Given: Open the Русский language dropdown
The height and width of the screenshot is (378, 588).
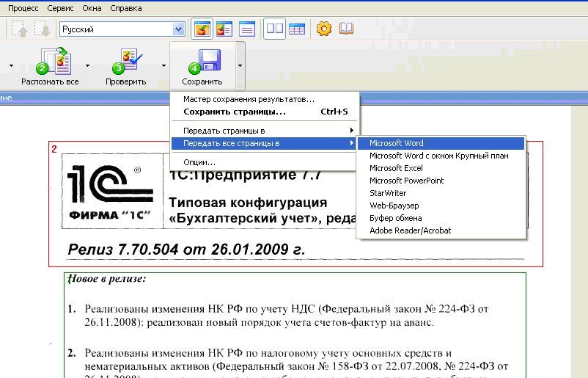Looking at the screenshot, I should pyautogui.click(x=178, y=29).
